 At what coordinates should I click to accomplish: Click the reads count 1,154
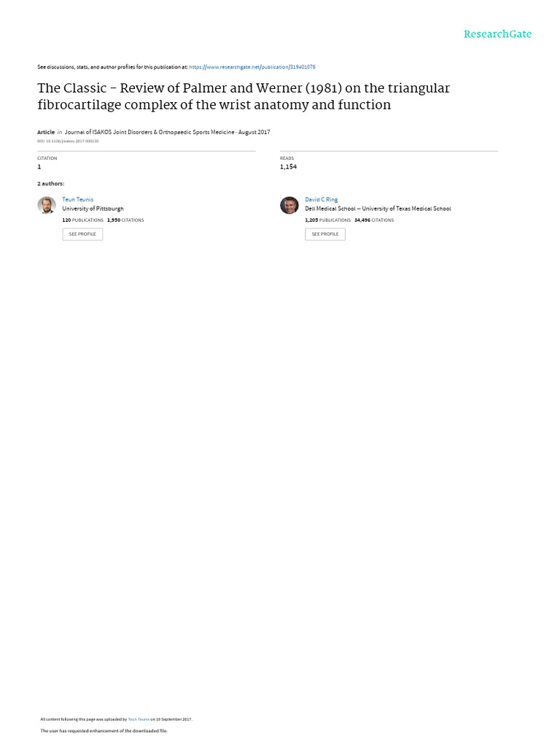pos(289,167)
